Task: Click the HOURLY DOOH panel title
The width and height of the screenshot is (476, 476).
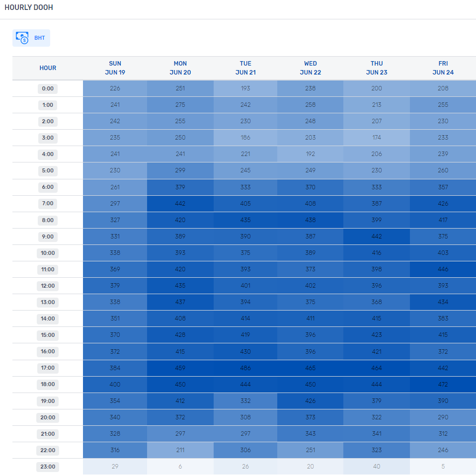Action: click(29, 7)
